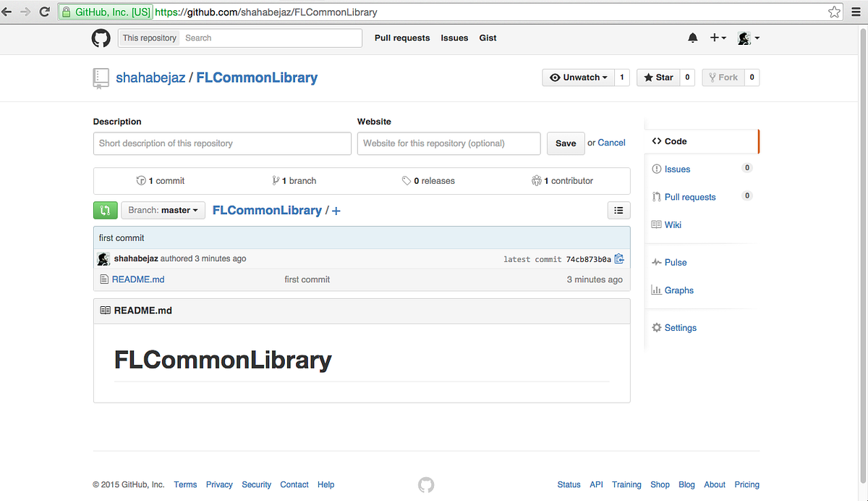Click the repository search input field
This screenshot has height=501, width=868.
[x=271, y=38]
